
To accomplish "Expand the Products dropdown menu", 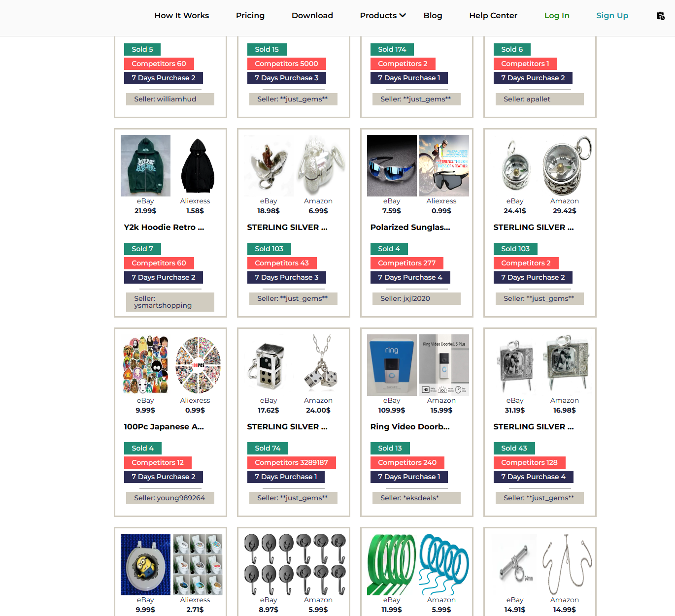I will tap(383, 15).
